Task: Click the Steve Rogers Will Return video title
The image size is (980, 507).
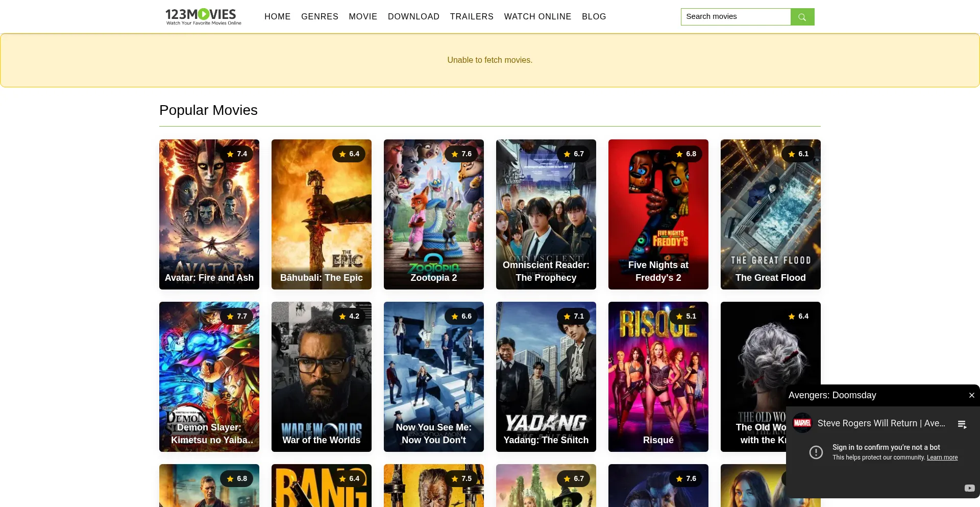Action: coord(881,423)
